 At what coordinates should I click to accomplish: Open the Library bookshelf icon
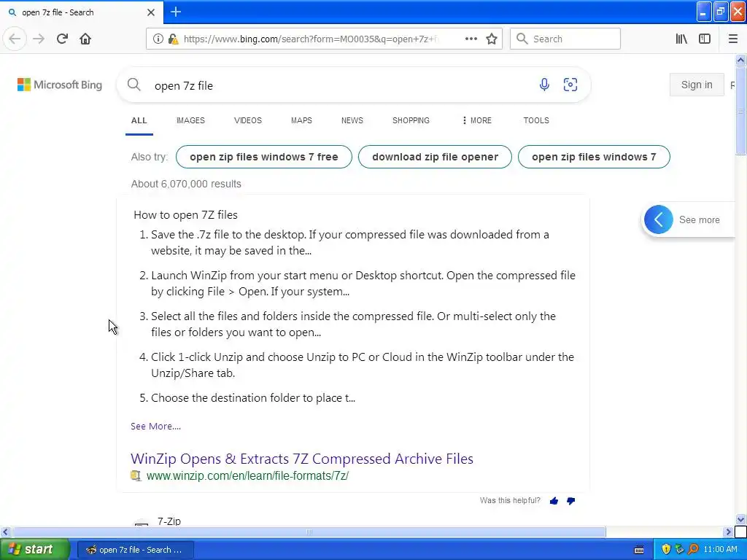[x=681, y=39]
